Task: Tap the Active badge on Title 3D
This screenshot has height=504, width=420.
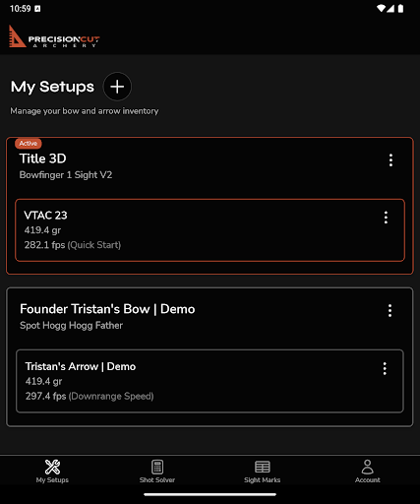Action: click(29, 144)
